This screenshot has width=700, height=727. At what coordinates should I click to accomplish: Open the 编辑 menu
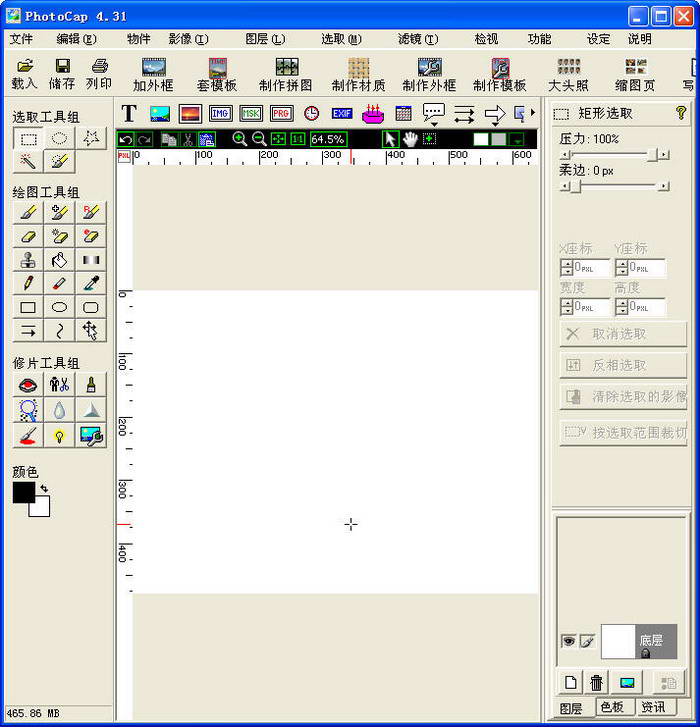point(76,39)
